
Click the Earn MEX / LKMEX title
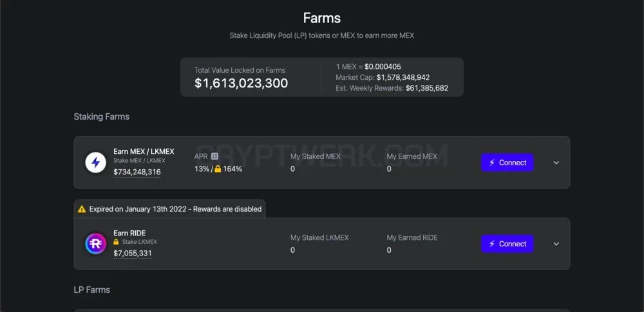tap(144, 151)
